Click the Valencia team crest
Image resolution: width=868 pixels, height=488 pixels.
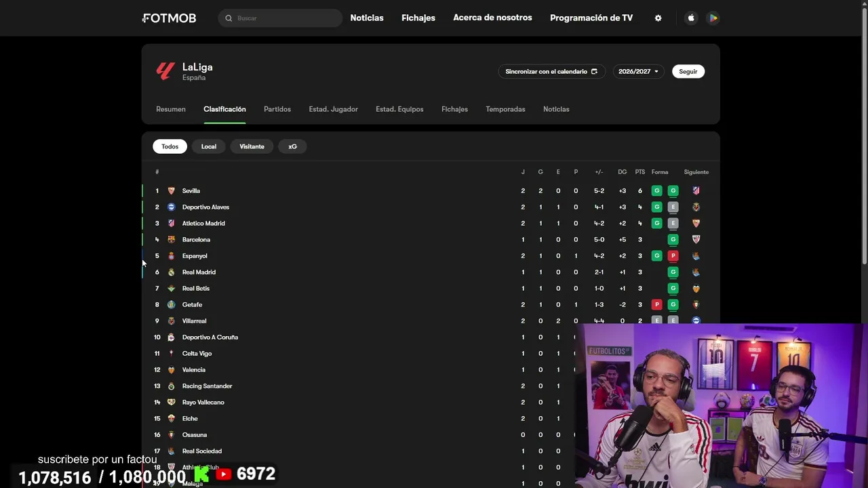pos(171,369)
